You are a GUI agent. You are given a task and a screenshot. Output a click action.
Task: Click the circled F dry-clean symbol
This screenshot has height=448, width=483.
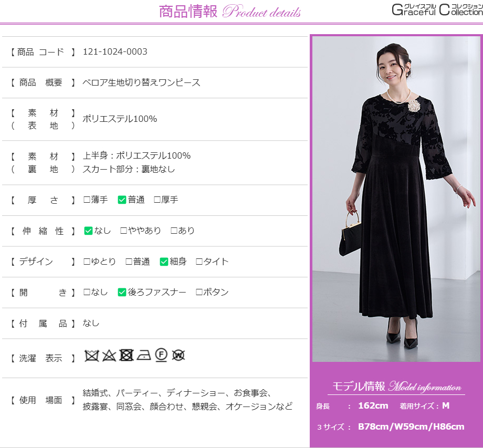tap(161, 356)
